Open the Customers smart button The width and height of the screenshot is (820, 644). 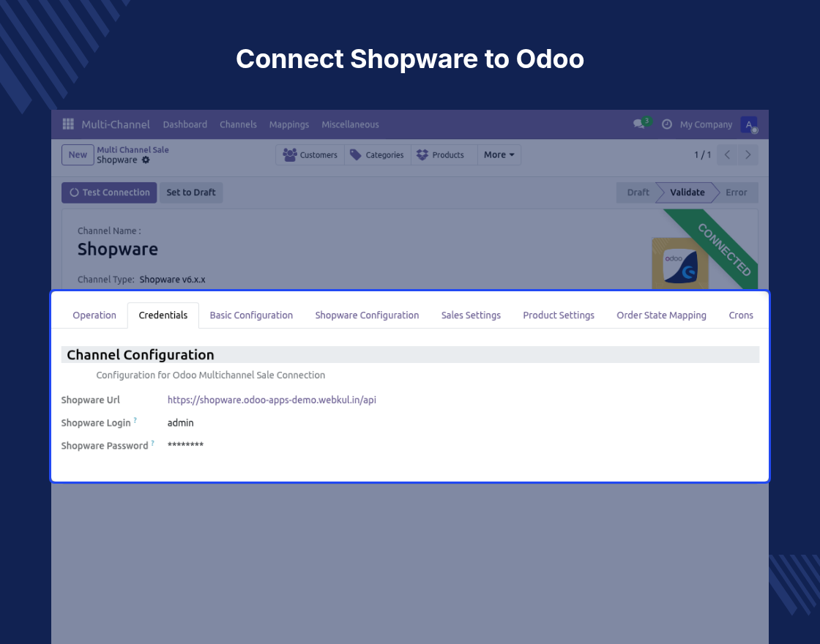click(x=310, y=154)
